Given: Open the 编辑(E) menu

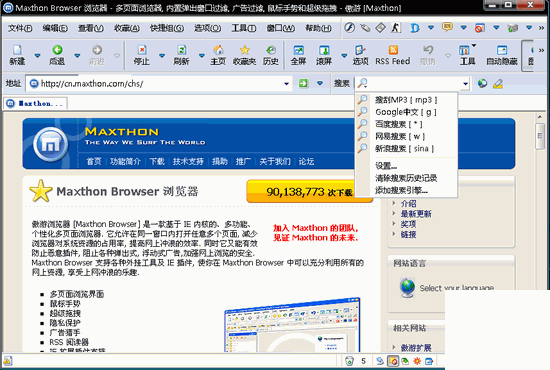Looking at the screenshot, I should point(55,28).
